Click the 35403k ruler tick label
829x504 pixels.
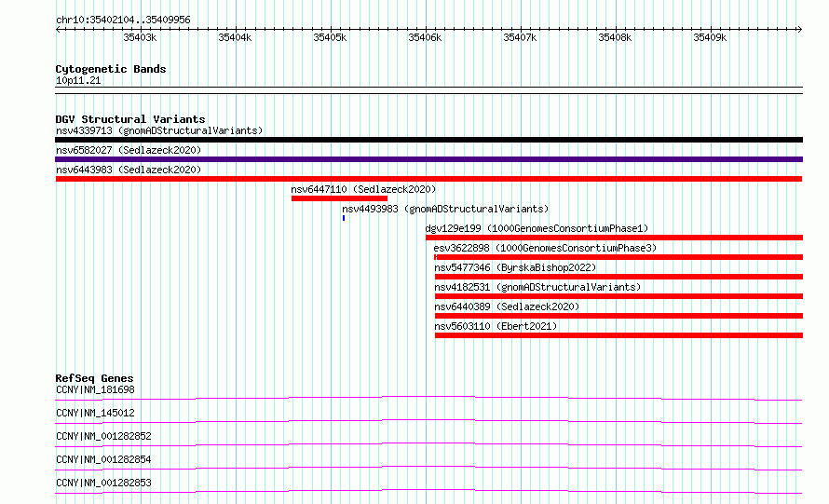140,37
